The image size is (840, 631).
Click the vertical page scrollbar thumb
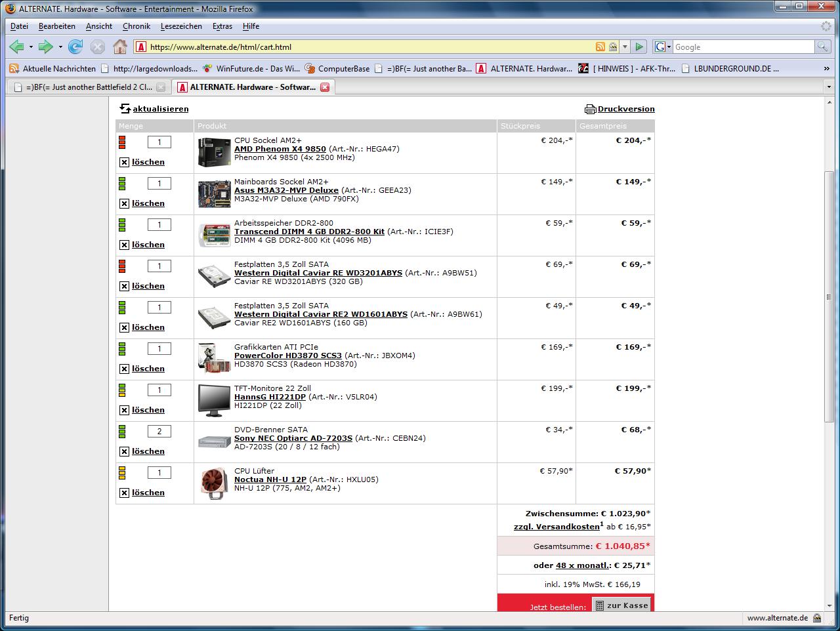click(829, 296)
